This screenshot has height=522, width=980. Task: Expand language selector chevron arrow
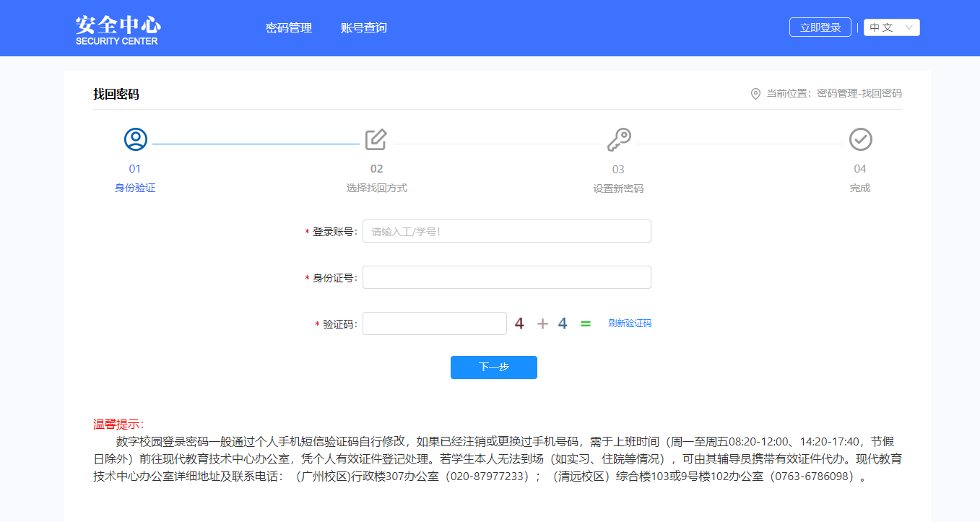(x=909, y=27)
